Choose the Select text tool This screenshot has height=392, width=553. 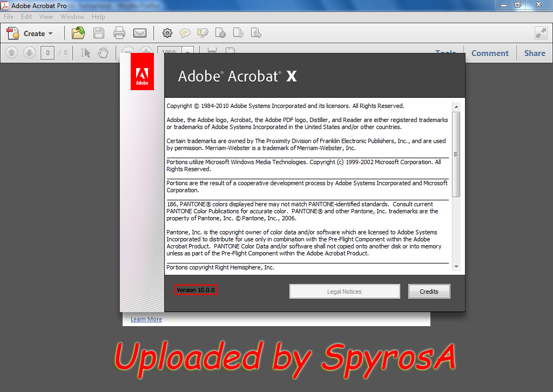coord(85,53)
